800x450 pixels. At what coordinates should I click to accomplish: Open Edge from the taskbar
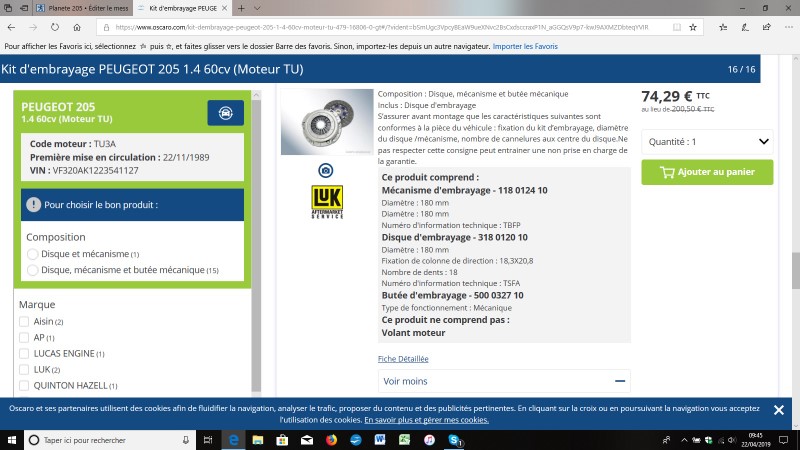tap(234, 440)
